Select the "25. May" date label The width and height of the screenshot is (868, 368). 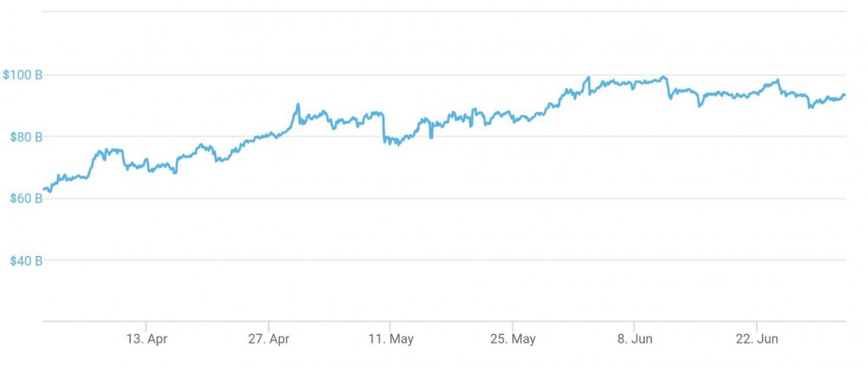(512, 339)
